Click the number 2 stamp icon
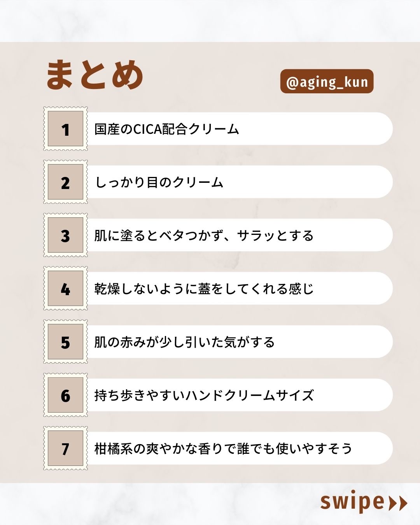 [x=65, y=182]
